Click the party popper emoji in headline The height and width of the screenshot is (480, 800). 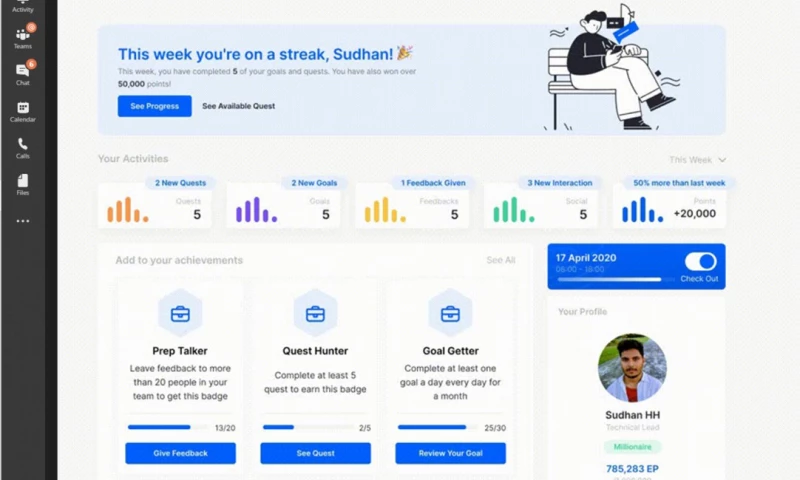405,52
